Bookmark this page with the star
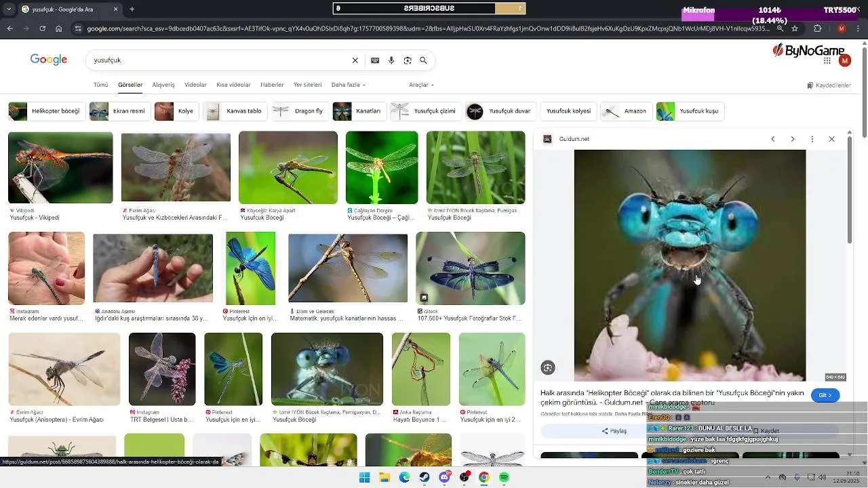This screenshot has height=488, width=868. click(x=795, y=28)
